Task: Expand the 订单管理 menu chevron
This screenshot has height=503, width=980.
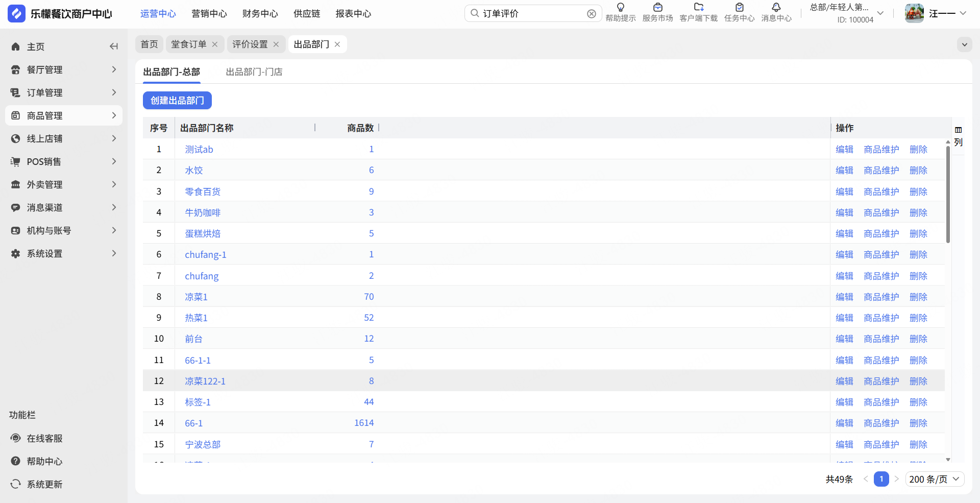Action: (x=114, y=92)
